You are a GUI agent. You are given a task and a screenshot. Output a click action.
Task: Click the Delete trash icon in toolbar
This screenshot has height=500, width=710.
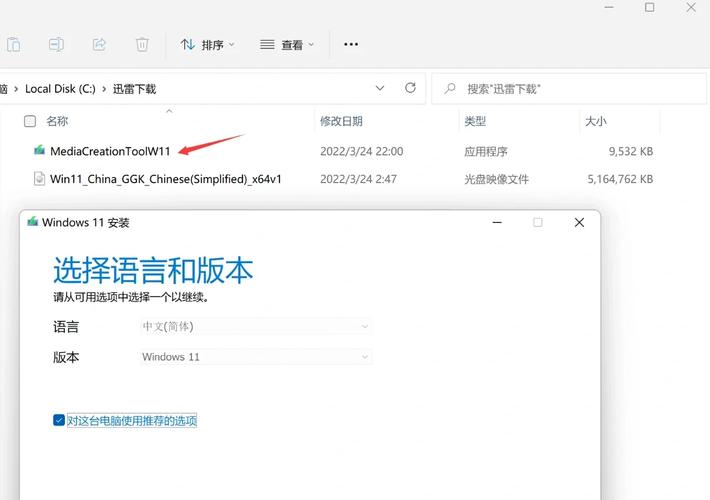point(142,44)
